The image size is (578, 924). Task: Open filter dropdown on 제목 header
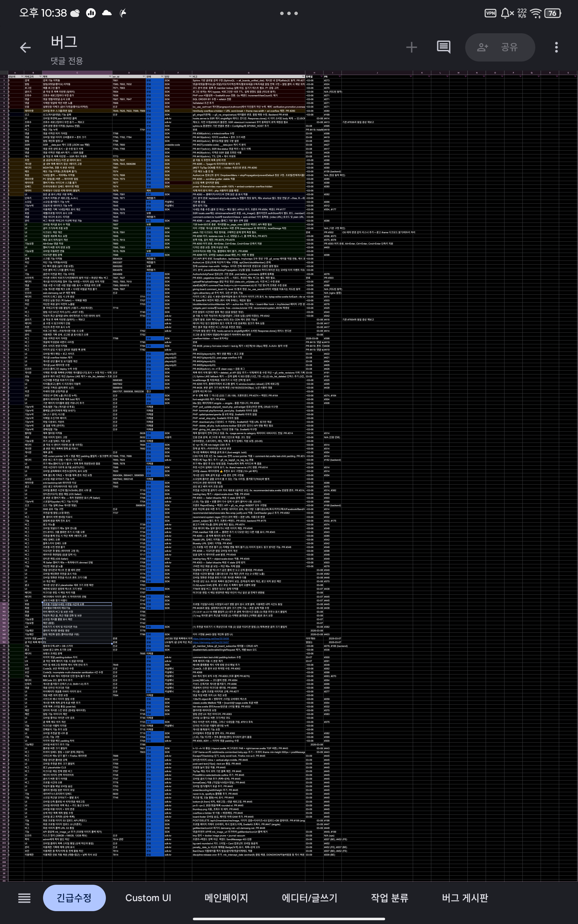click(x=110, y=77)
